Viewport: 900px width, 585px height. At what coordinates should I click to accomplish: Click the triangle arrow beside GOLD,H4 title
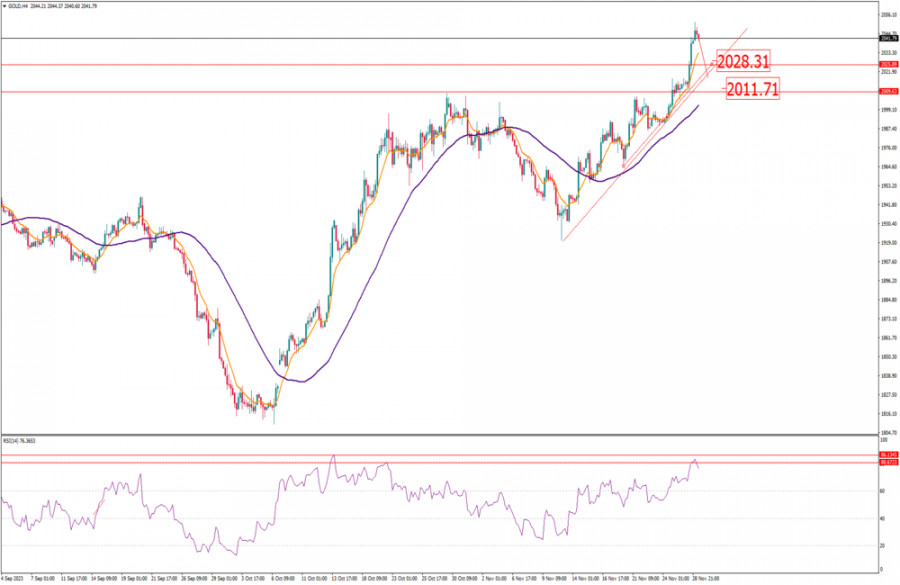(4, 4)
